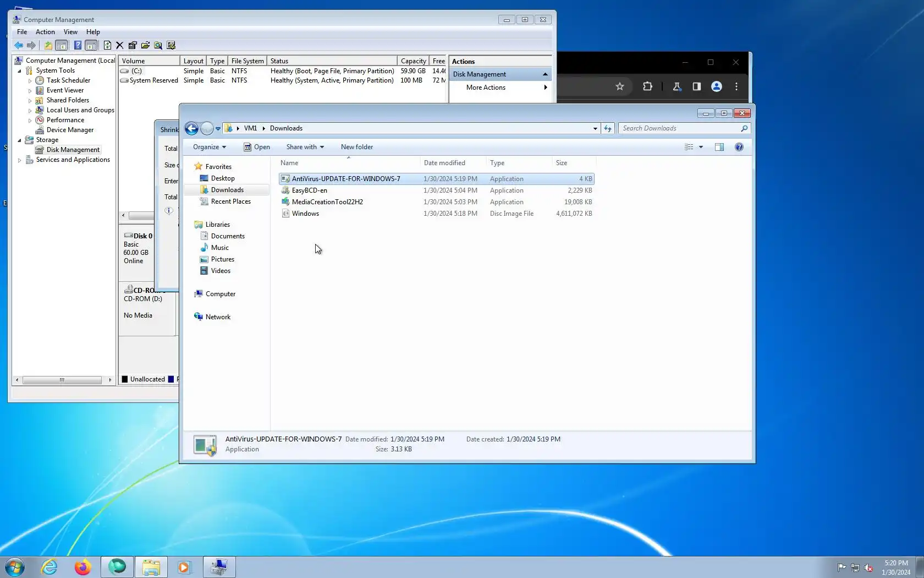
Task: Open Internet Explorer from the taskbar
Action: (x=50, y=567)
